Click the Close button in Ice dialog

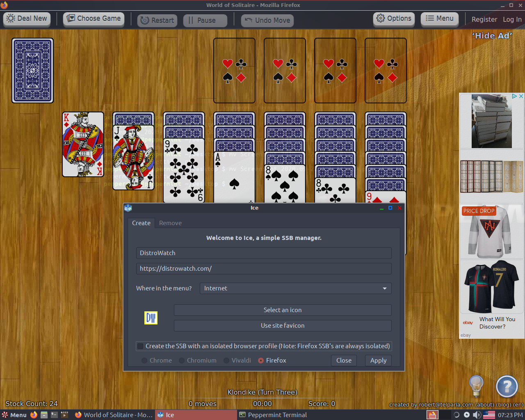point(344,361)
